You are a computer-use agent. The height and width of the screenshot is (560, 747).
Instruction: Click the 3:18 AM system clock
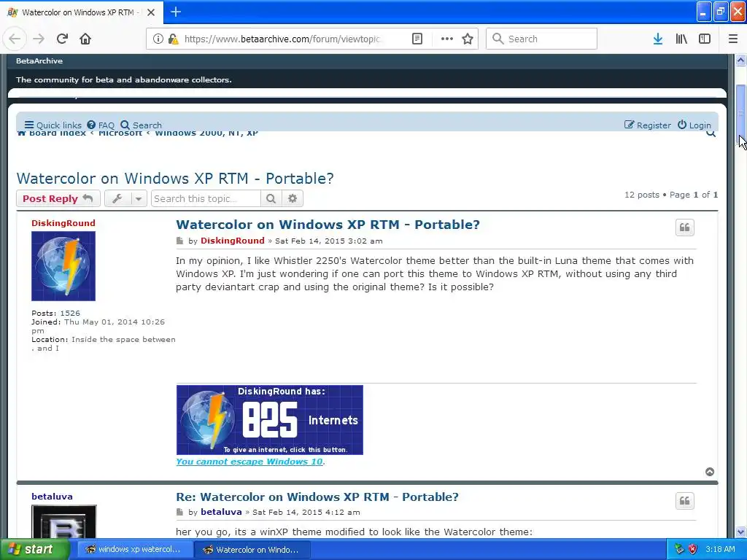(720, 549)
